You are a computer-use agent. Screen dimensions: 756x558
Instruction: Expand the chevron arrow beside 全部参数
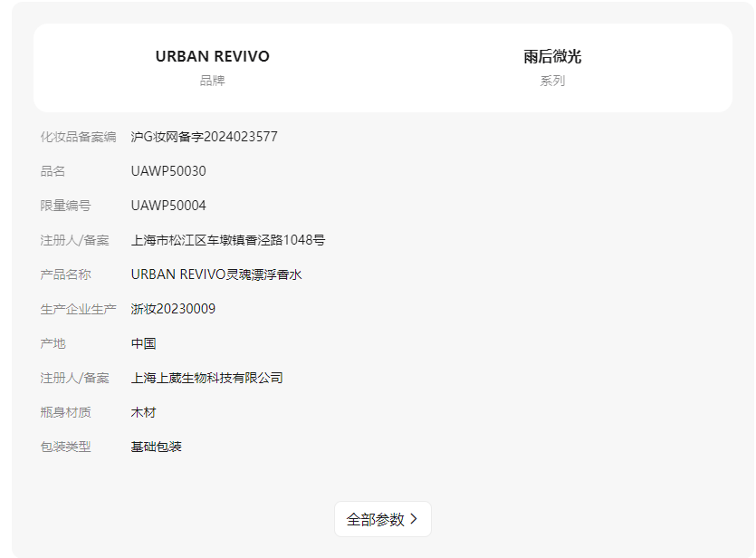pos(414,519)
